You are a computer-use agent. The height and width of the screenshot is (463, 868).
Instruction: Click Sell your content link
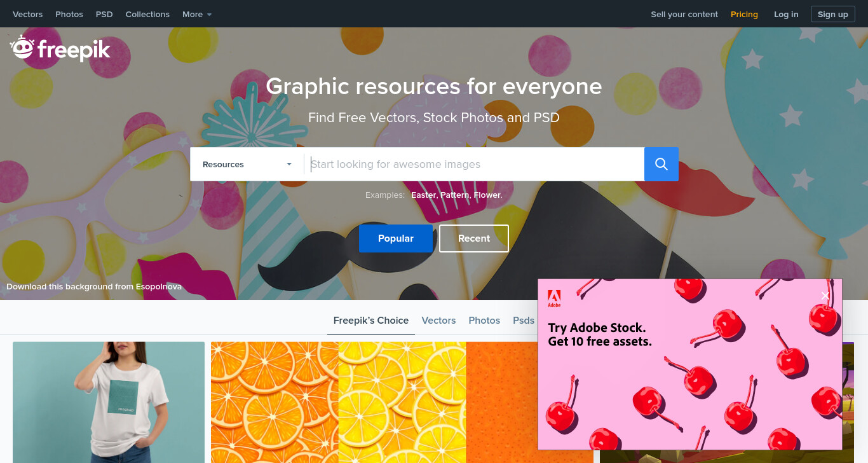coord(684,14)
